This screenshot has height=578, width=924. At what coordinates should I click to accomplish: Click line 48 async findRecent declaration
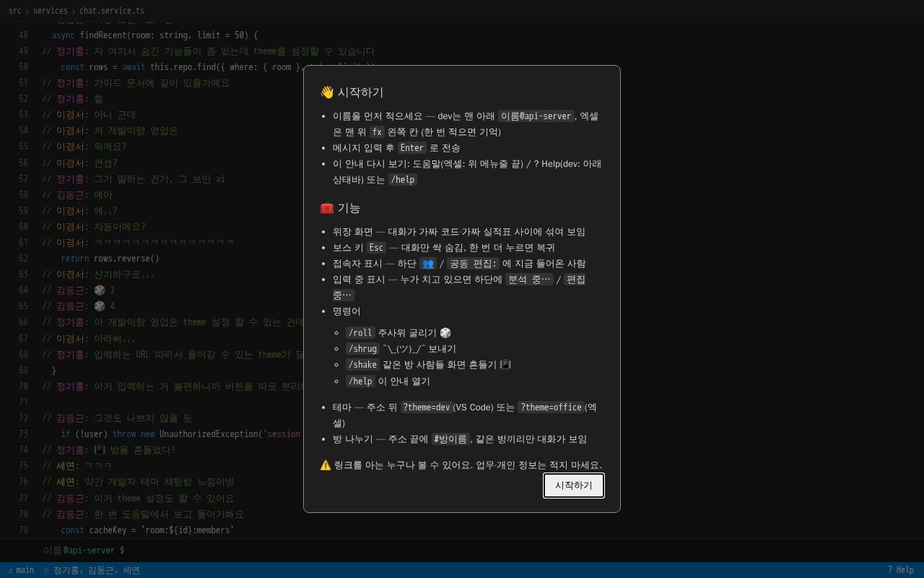pyautogui.click(x=154, y=35)
